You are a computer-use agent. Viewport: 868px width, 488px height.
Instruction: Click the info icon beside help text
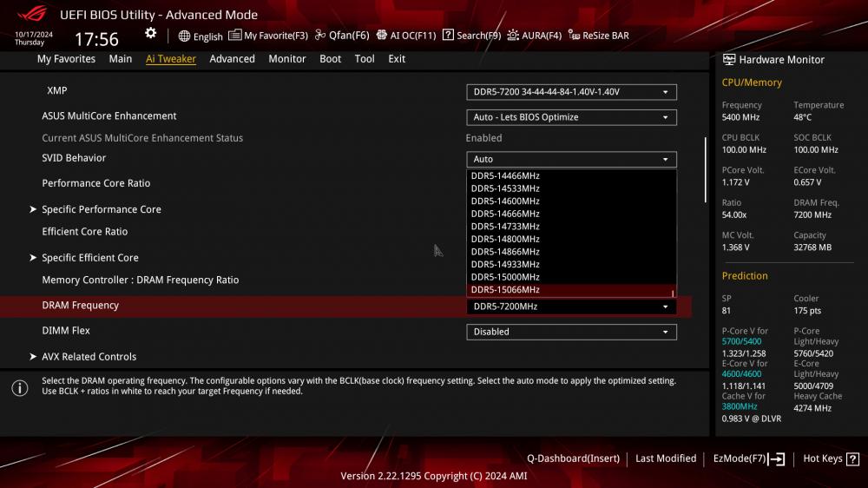[20, 388]
